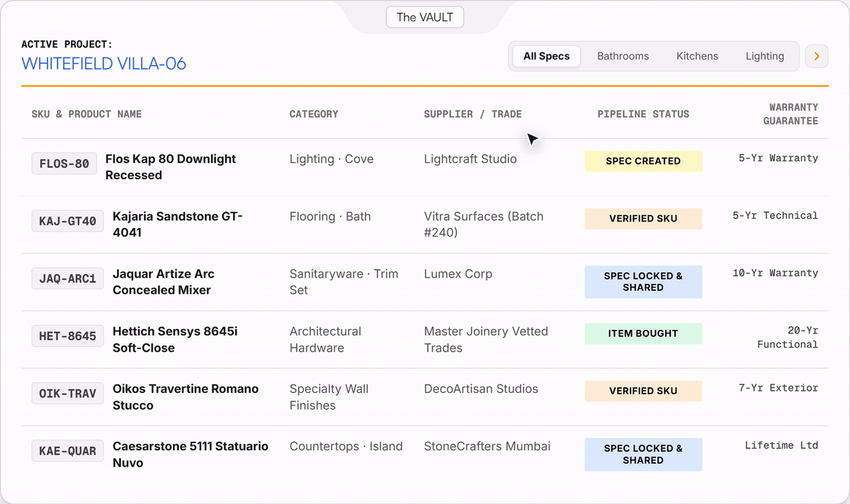Switch to the Bathrooms tab

623,56
